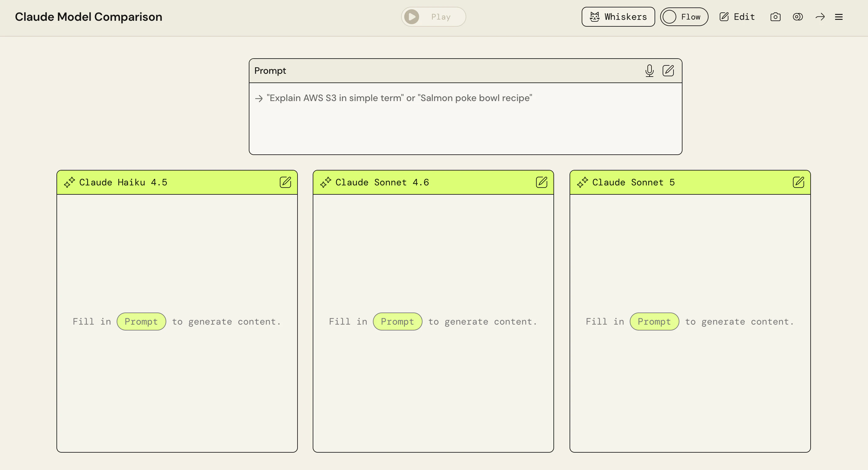
Task: Click the Prompt chip in Haiku 4.5 panel
Action: click(x=141, y=321)
